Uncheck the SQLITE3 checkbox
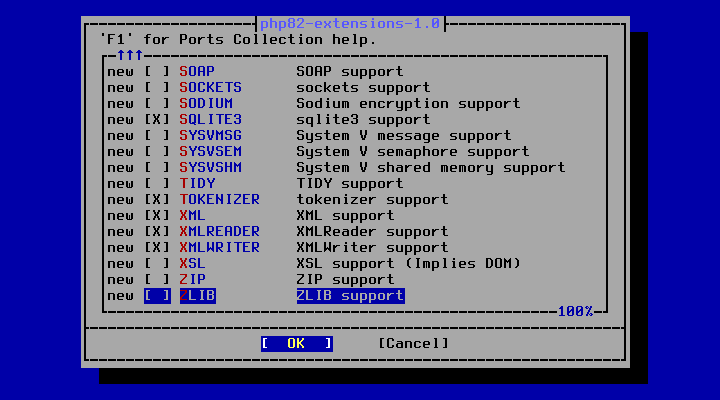The height and width of the screenshot is (400, 720). pos(157,120)
